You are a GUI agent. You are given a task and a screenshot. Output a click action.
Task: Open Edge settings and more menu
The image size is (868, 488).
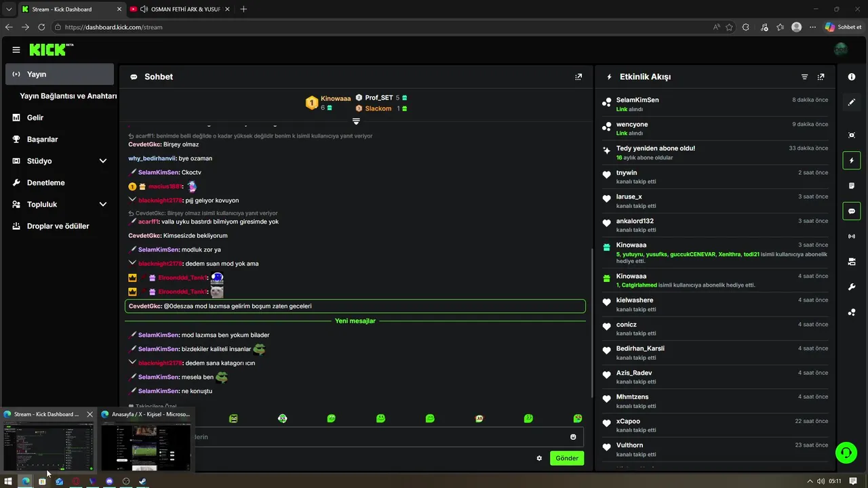[x=813, y=27]
